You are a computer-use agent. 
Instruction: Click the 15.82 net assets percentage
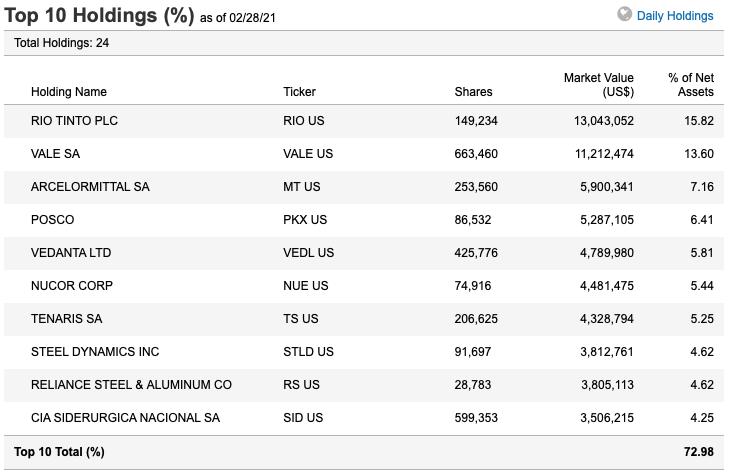point(699,121)
